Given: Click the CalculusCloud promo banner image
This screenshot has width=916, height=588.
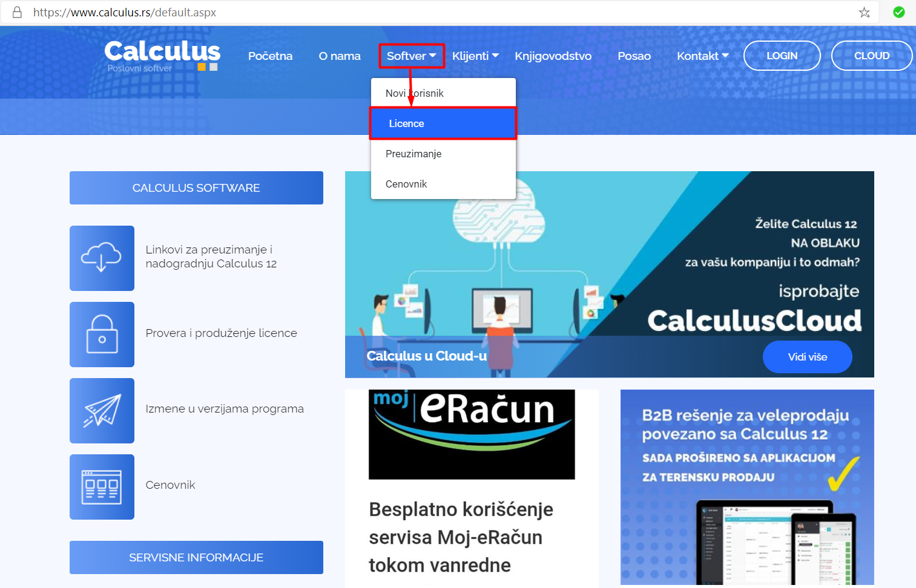Looking at the screenshot, I should 610,274.
